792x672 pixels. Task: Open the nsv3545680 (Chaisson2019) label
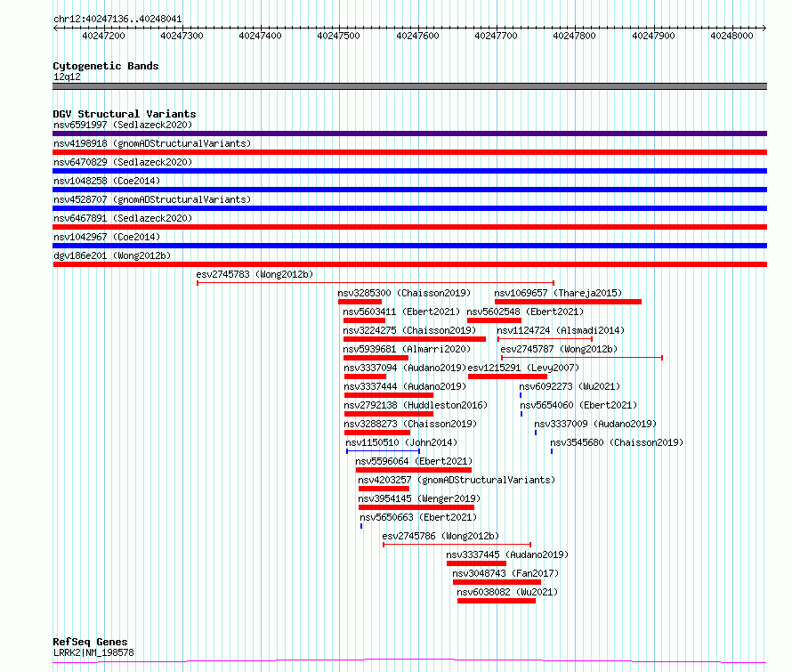pos(617,442)
